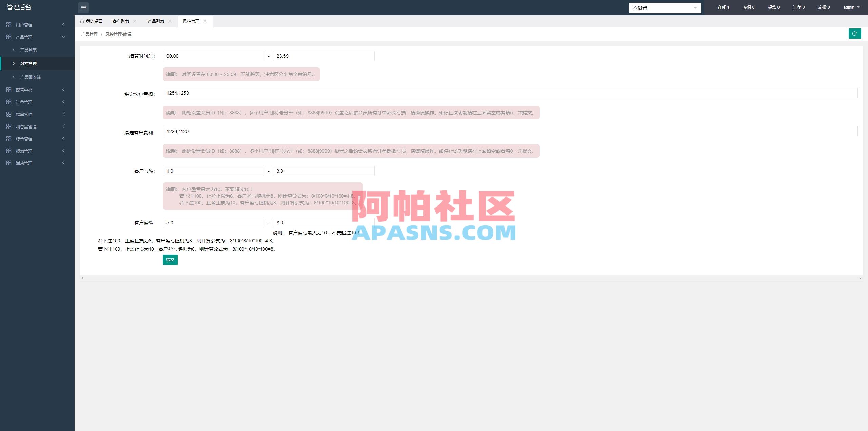The width and height of the screenshot is (868, 431).
Task: Click the grid icon beside 错单管理
Action: [x=9, y=114]
